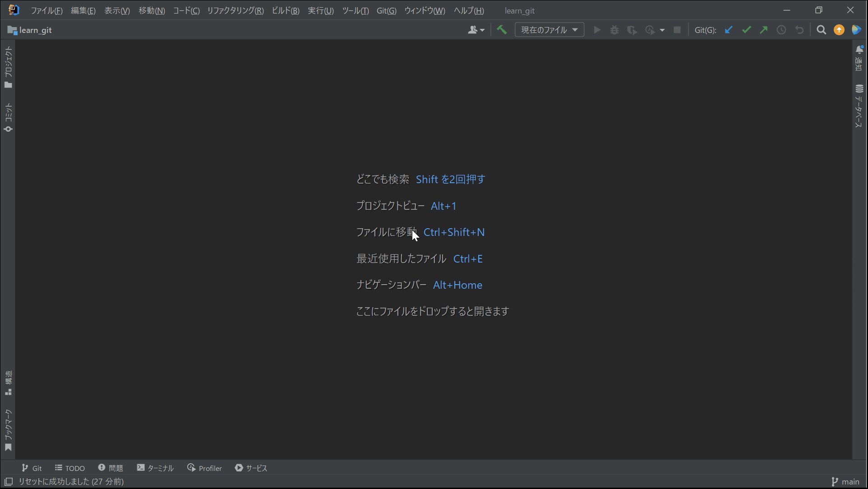Open the 現在のファイル run configuration dropdown
The width and height of the screenshot is (868, 489).
549,29
